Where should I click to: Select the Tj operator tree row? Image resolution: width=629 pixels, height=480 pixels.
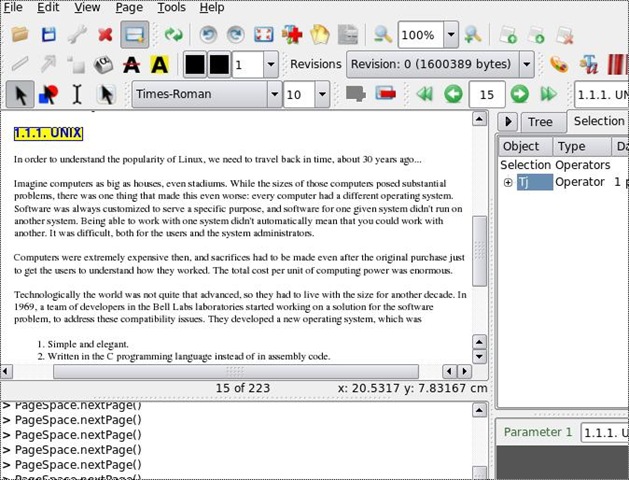coord(564,182)
